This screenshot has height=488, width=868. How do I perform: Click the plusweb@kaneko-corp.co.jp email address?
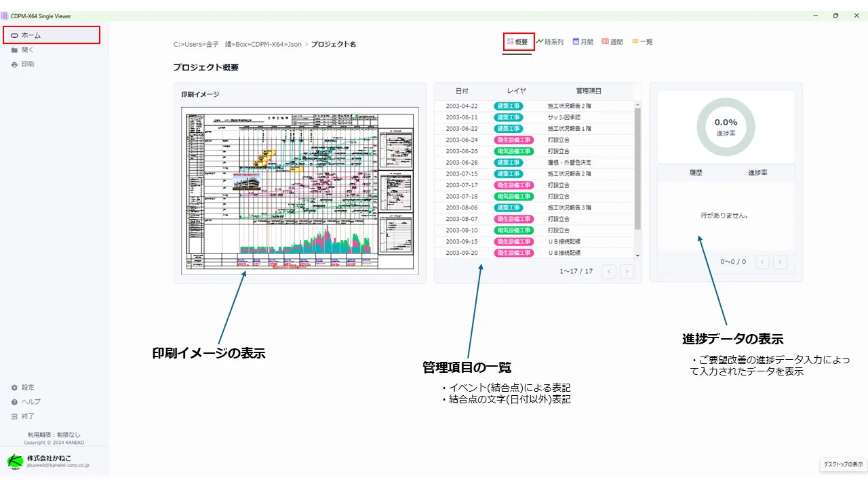point(58,466)
